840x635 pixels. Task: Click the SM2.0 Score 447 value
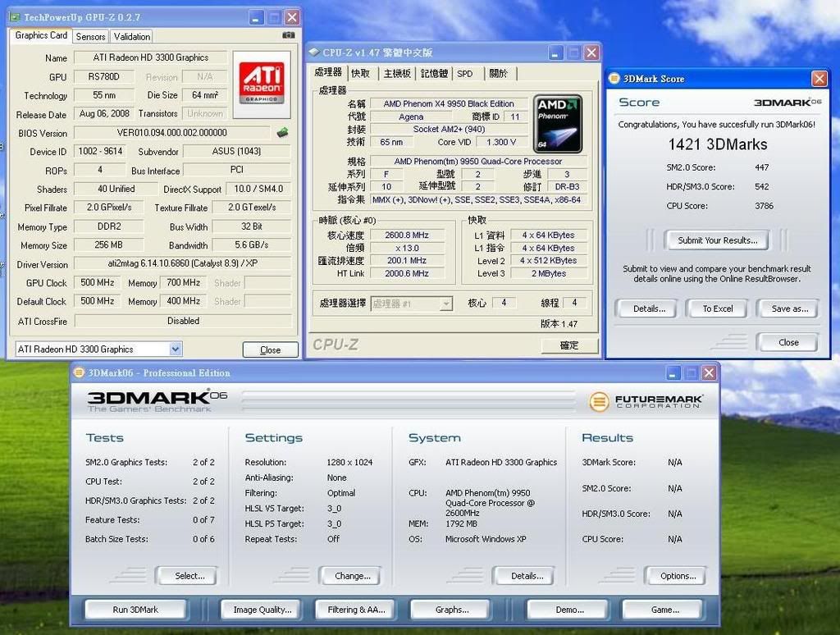click(762, 167)
